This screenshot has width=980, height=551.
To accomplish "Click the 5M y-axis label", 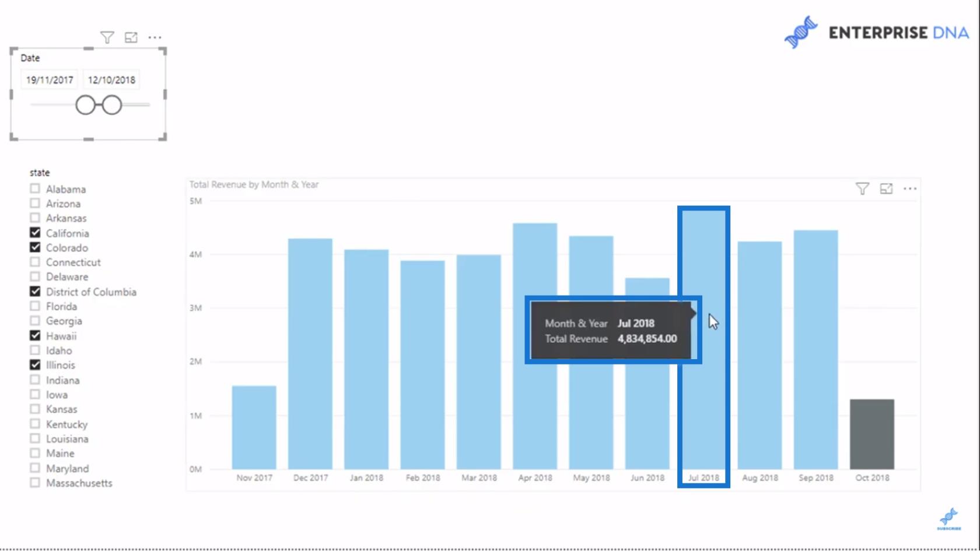I will tap(195, 201).
